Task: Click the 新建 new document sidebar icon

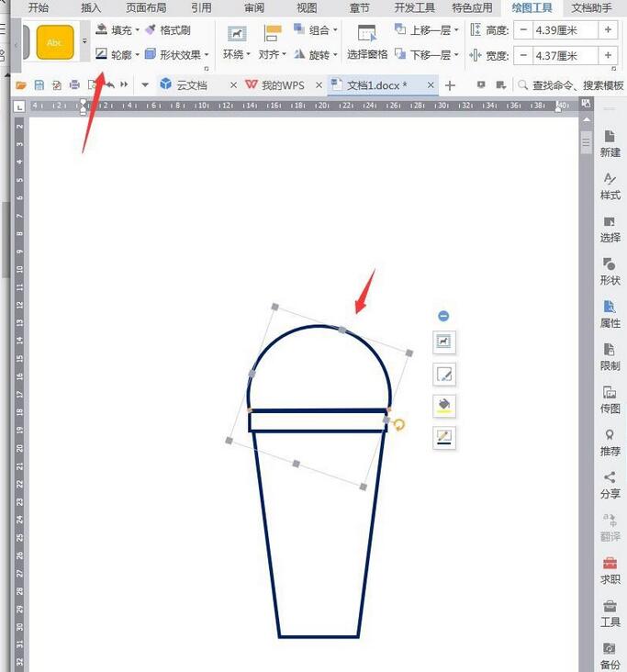Action: (x=610, y=142)
